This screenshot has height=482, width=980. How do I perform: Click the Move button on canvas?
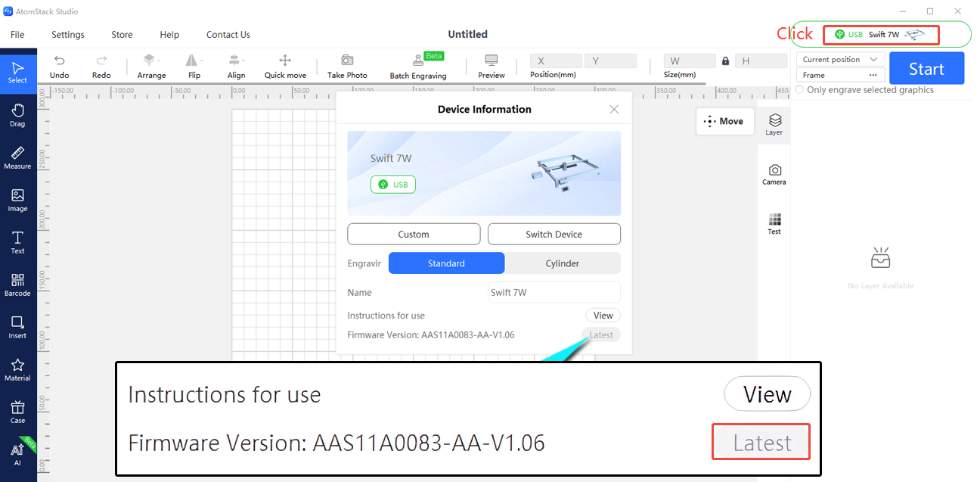point(724,121)
